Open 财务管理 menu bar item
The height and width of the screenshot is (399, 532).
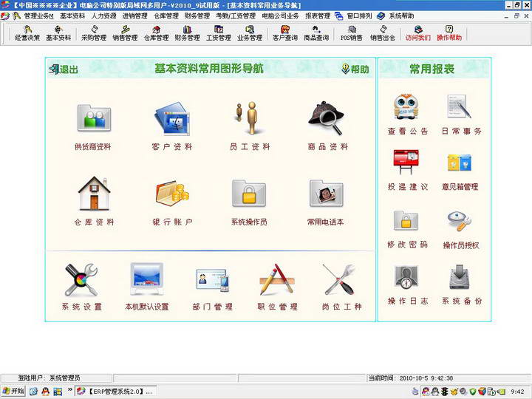197,16
